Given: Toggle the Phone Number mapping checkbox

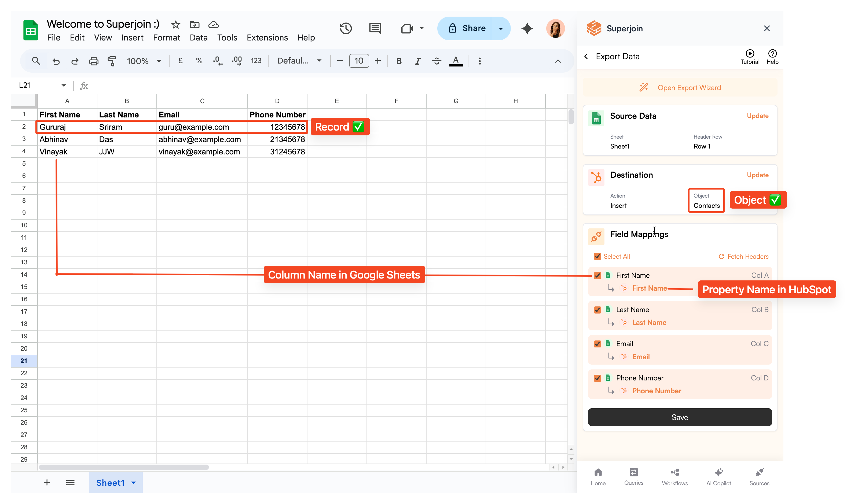Looking at the screenshot, I should tap(597, 378).
